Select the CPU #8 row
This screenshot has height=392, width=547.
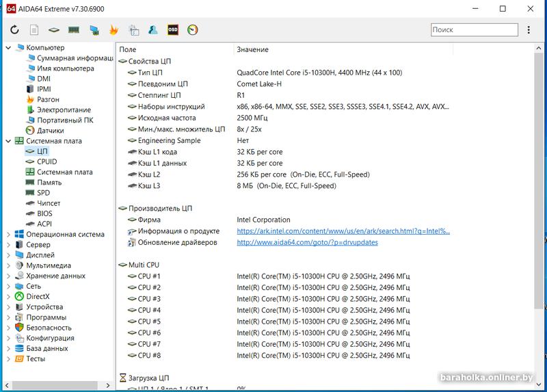(x=284, y=355)
